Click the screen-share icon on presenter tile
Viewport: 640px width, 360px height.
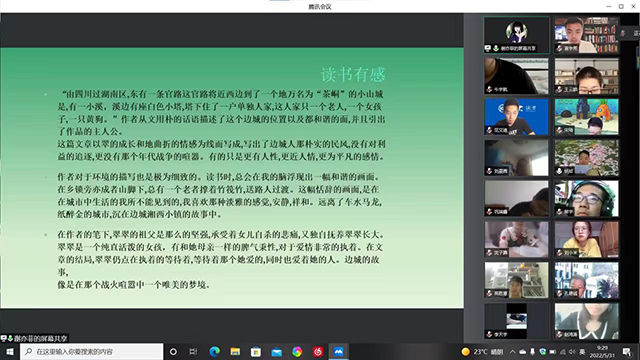[x=488, y=48]
